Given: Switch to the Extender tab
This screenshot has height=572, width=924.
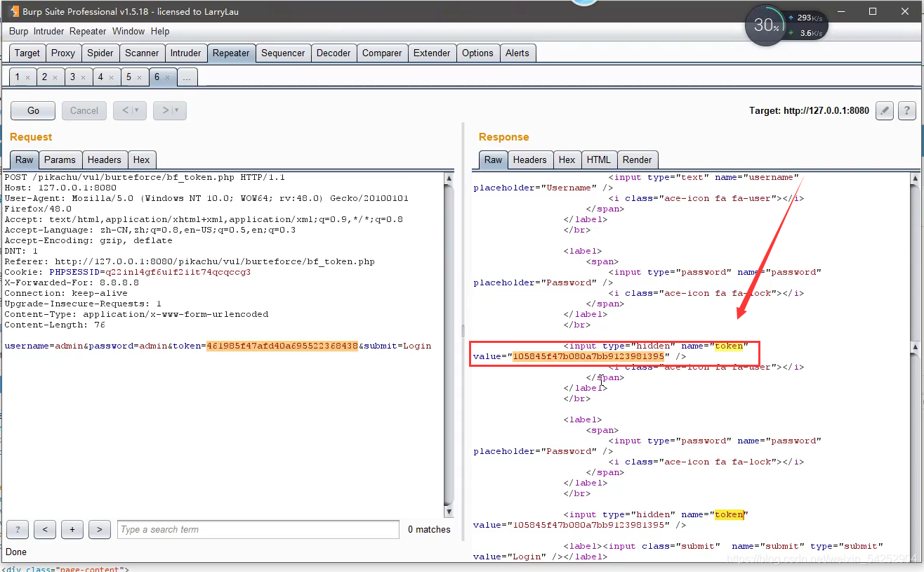Looking at the screenshot, I should pyautogui.click(x=432, y=53).
